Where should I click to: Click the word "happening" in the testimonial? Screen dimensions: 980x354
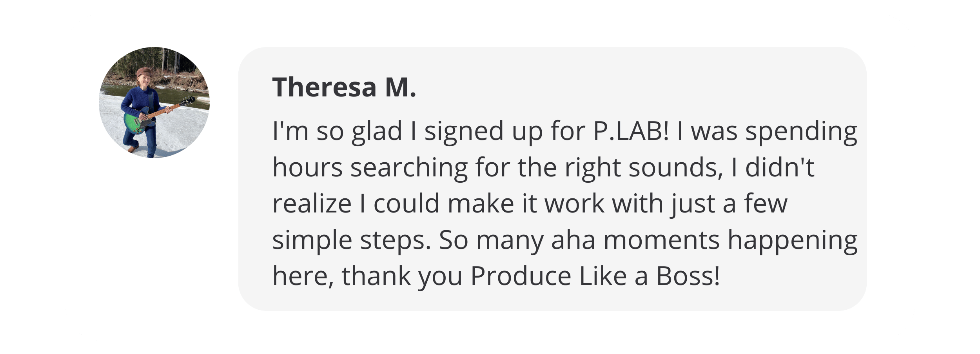pyautogui.click(x=793, y=240)
